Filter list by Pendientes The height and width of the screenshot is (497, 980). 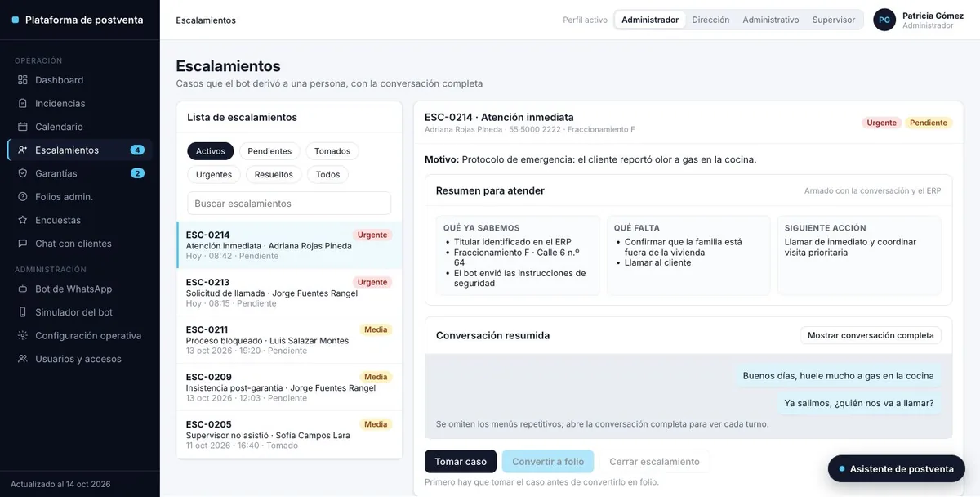pos(269,151)
